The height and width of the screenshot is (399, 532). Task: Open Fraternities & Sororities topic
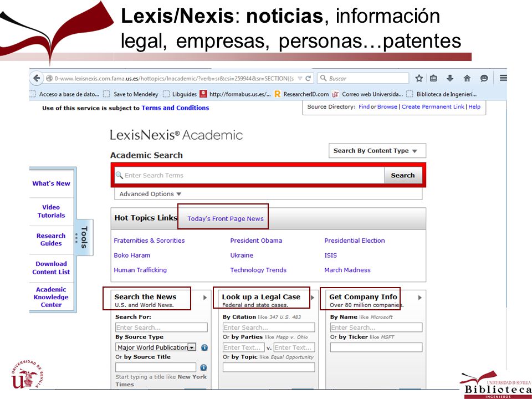(149, 241)
